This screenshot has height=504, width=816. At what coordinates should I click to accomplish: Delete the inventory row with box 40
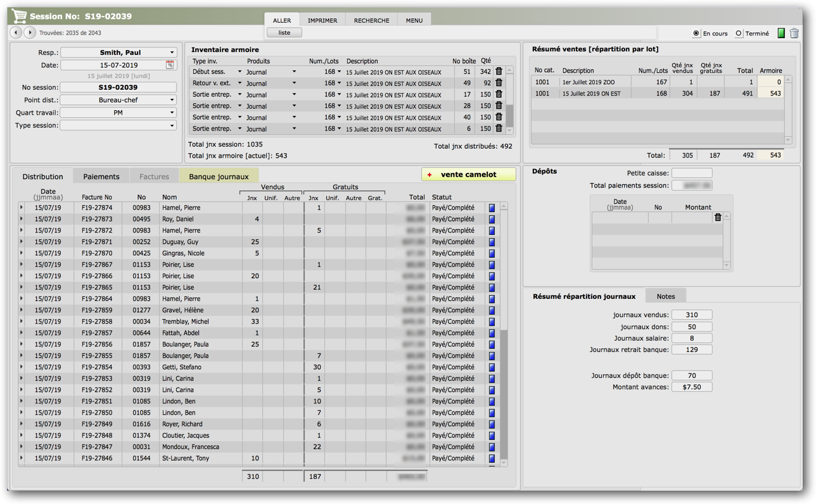[x=499, y=117]
